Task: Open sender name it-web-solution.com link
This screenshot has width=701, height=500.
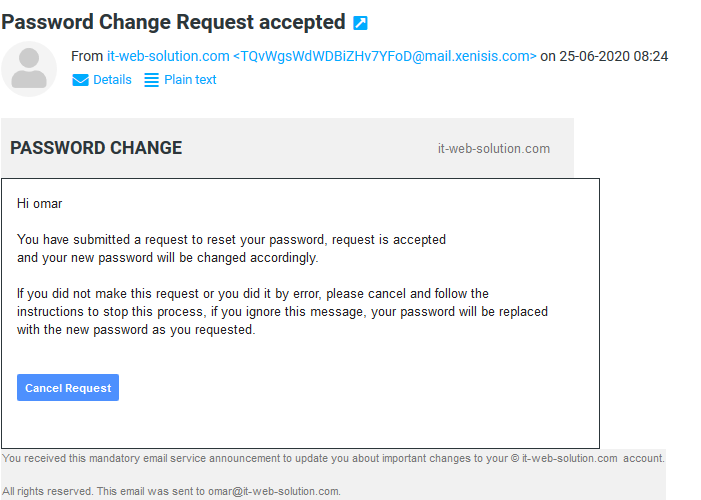Action: [168, 56]
